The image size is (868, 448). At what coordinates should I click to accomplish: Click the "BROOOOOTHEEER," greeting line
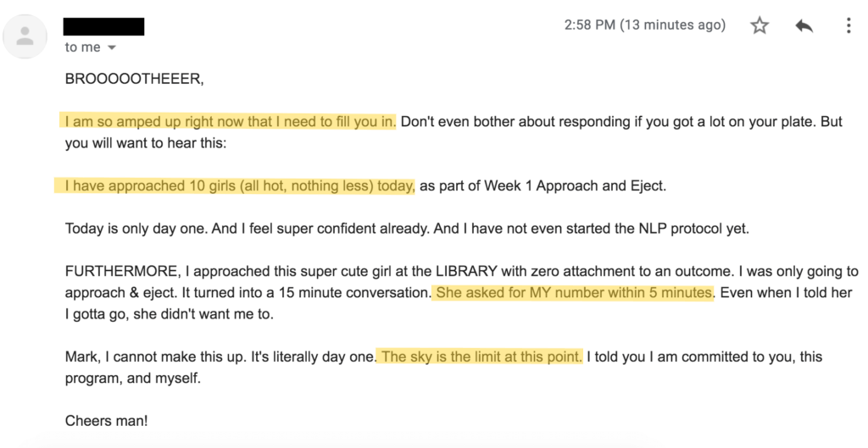[x=135, y=80]
